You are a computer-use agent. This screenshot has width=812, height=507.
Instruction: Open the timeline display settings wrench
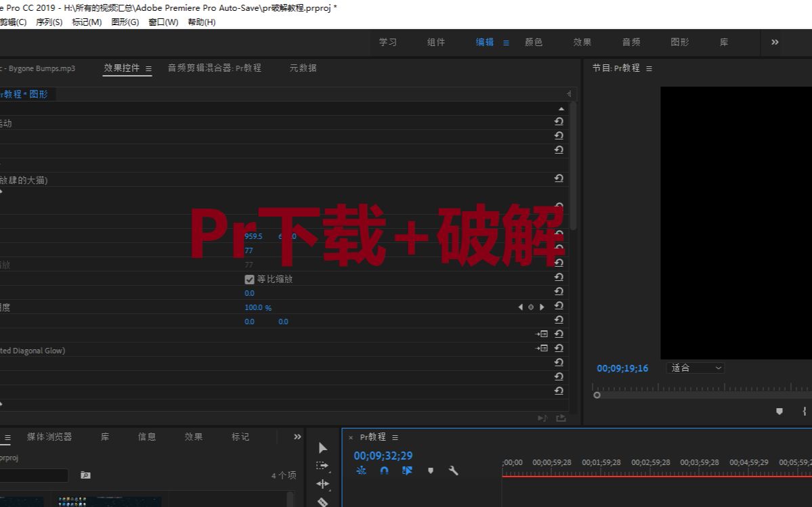(x=453, y=470)
